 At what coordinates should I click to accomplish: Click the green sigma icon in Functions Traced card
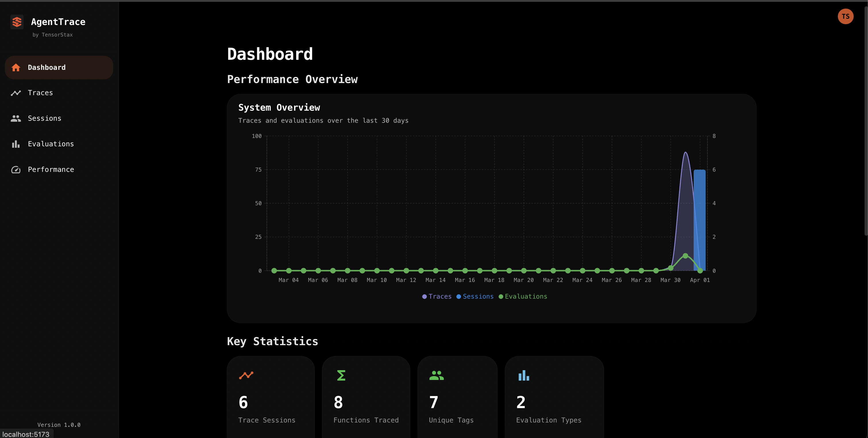(x=341, y=375)
